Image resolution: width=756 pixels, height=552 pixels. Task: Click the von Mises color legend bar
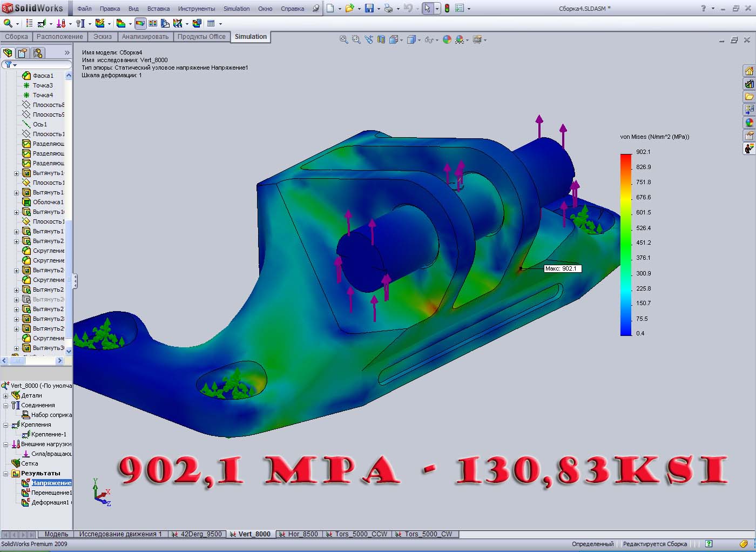(x=626, y=245)
